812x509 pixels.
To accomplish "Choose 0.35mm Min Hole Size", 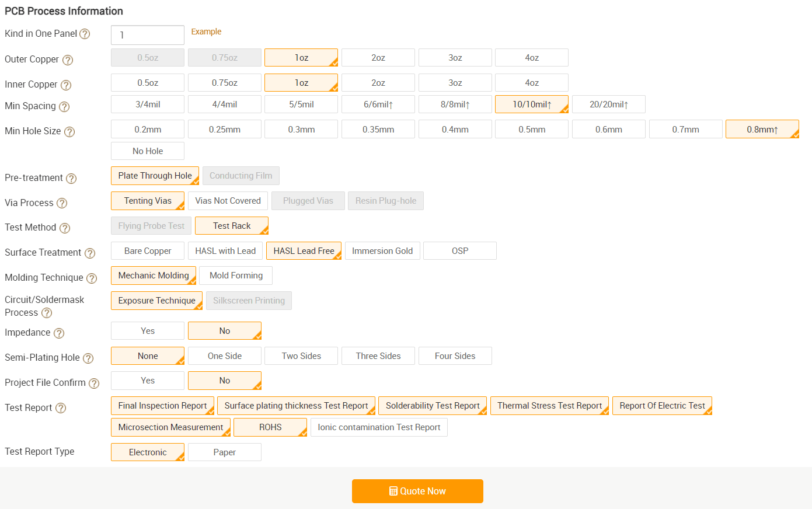I will point(378,130).
